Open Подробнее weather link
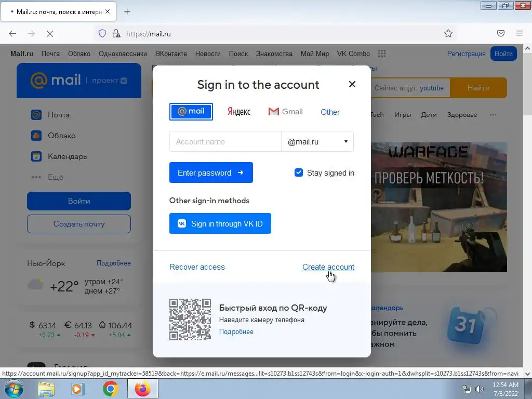The height and width of the screenshot is (399, 532). 114,263
